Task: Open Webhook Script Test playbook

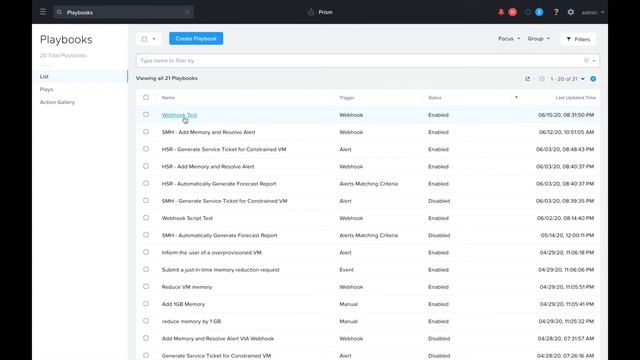Action: 187,218
